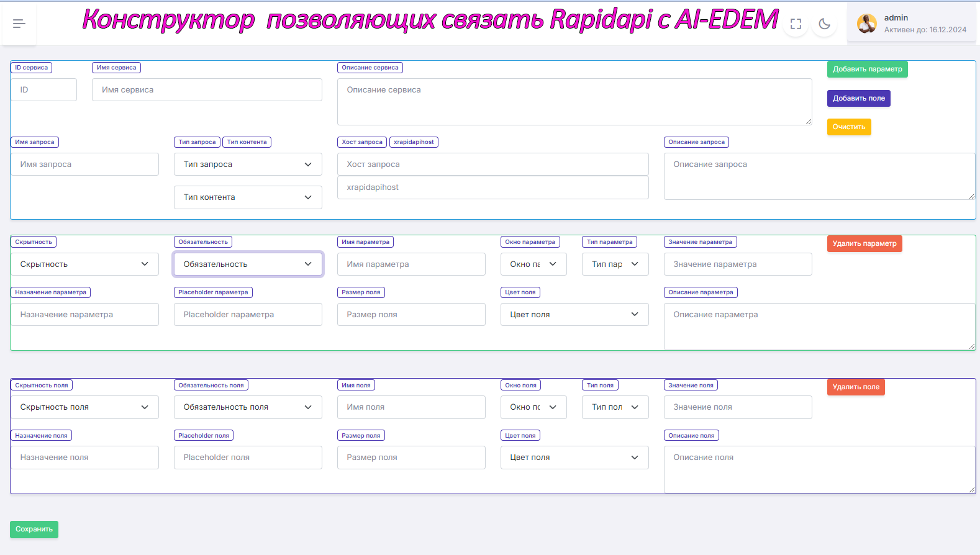980x555 pixels.
Task: Expand the Скрытность dropdown
Action: pyautogui.click(x=84, y=264)
